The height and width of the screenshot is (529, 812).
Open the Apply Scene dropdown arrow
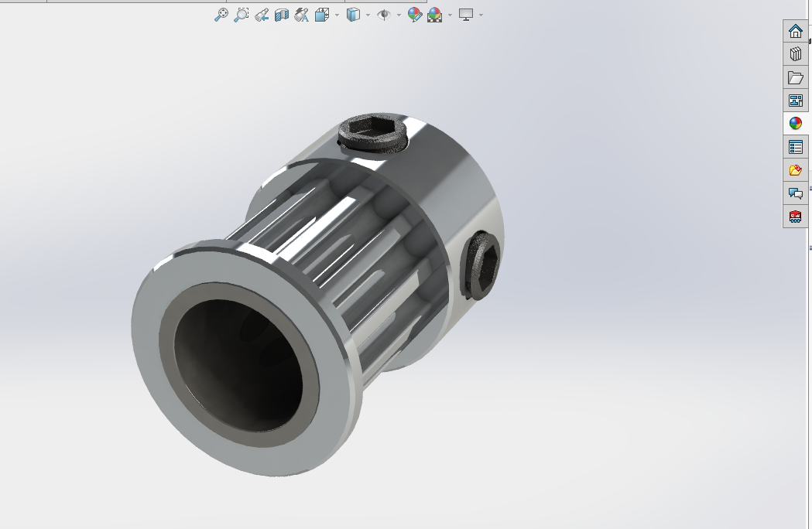point(450,15)
